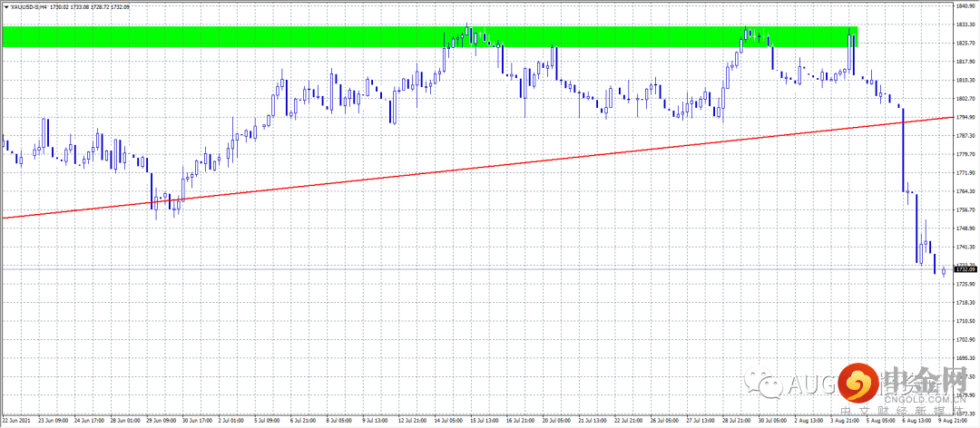This screenshot has width=980, height=428.
Task: Click the 1741.30 price scale label
Action: point(966,247)
